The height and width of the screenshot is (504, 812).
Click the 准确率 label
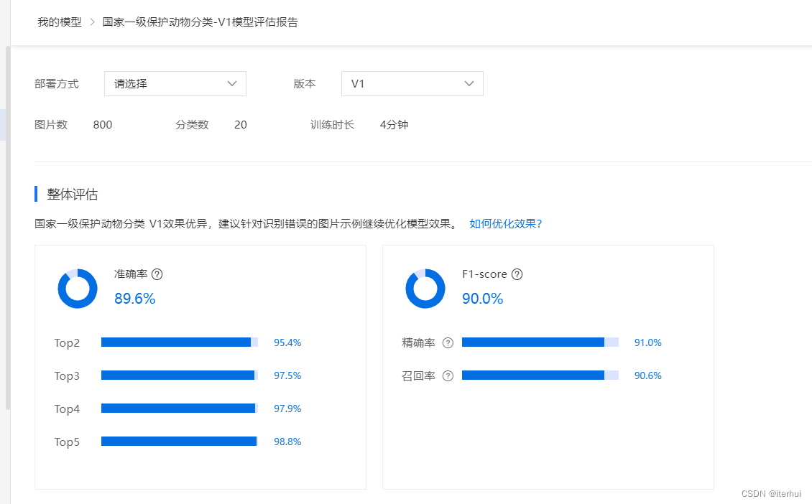coord(131,274)
